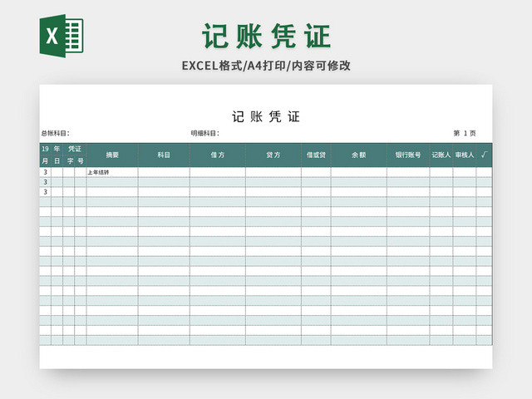
Task: Select the subtitle EXCEL格式/A4打印/内容可修改
Action: tap(266, 66)
